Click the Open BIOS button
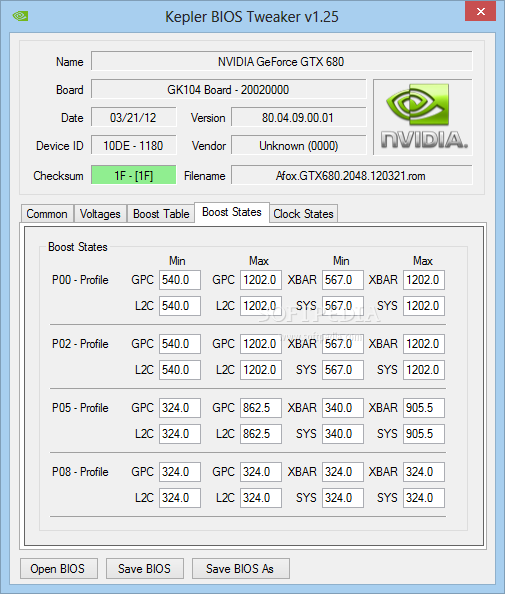 (59, 568)
